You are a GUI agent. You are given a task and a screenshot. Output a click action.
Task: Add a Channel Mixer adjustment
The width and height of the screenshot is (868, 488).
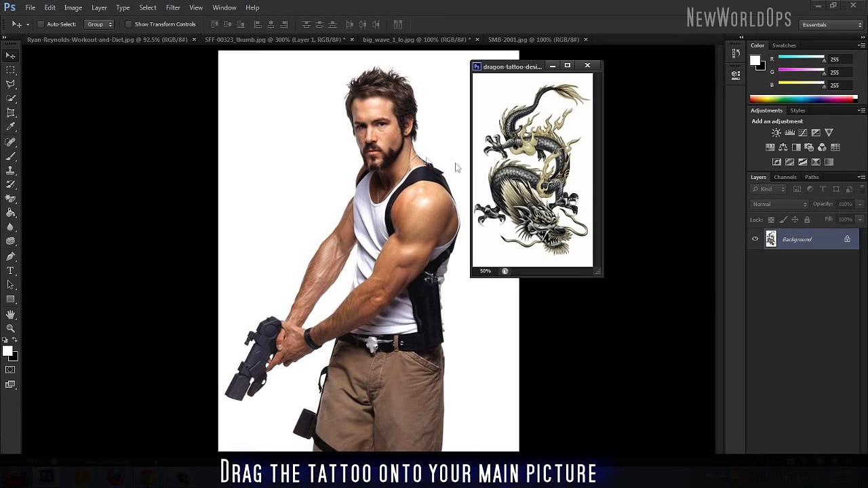coord(822,147)
